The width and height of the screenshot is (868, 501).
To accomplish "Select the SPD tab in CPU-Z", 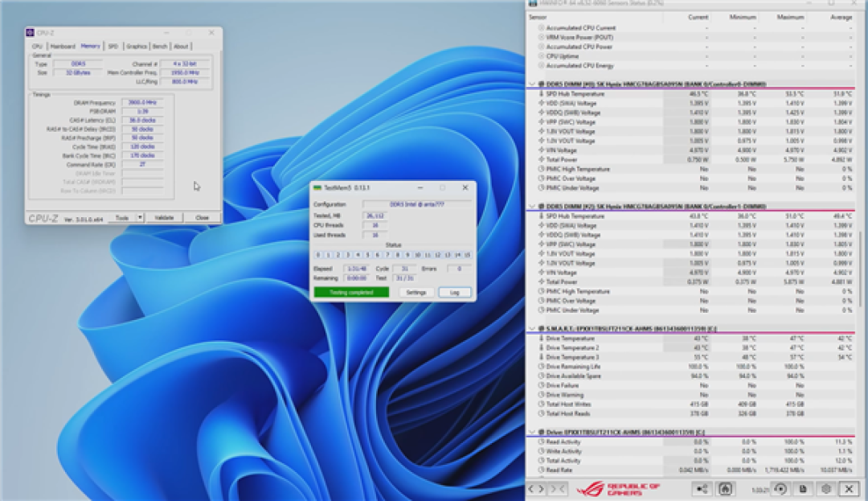I will (113, 47).
